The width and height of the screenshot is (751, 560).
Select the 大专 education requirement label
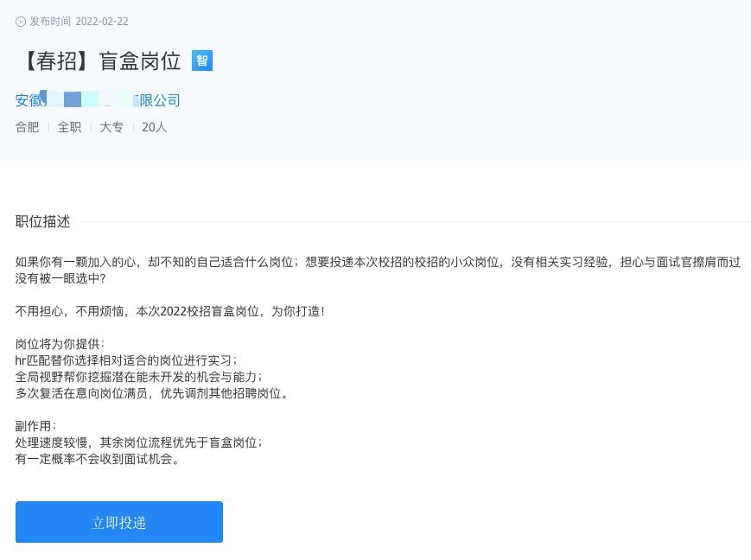point(111,127)
